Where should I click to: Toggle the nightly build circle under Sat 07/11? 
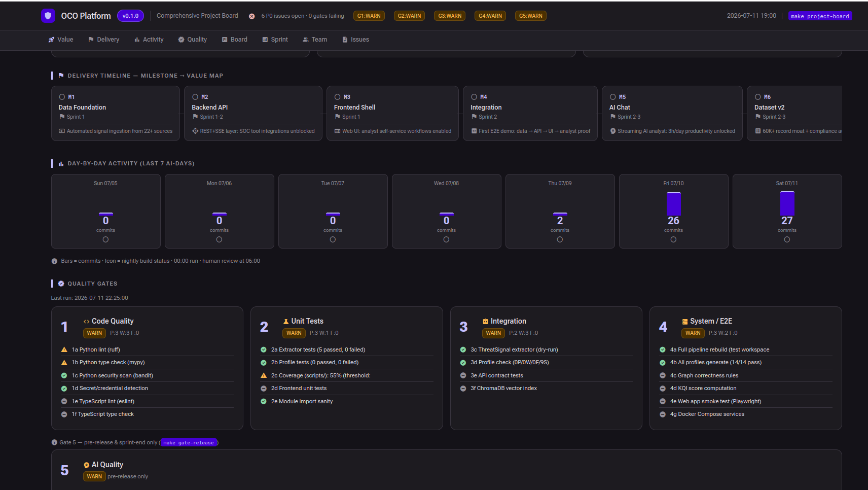787,239
